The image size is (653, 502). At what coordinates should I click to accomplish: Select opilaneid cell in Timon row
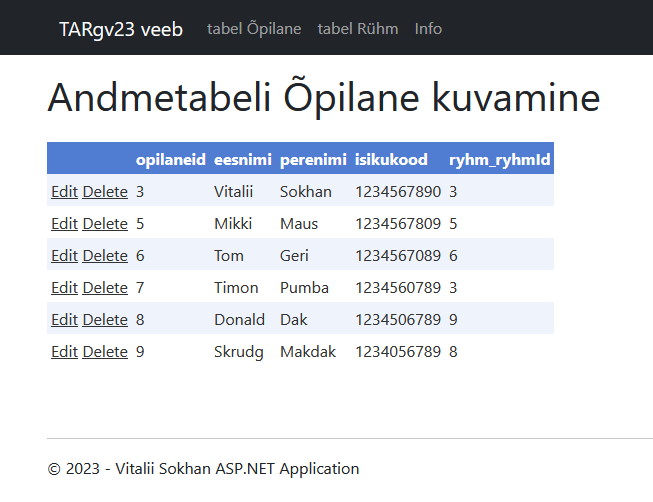(140, 287)
